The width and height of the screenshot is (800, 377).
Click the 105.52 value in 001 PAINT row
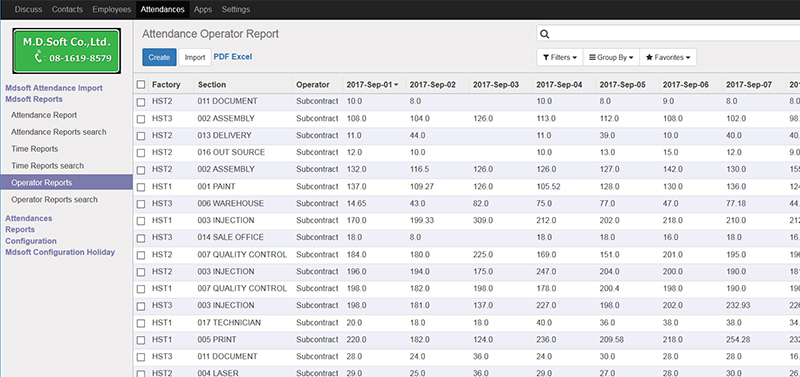pos(548,186)
